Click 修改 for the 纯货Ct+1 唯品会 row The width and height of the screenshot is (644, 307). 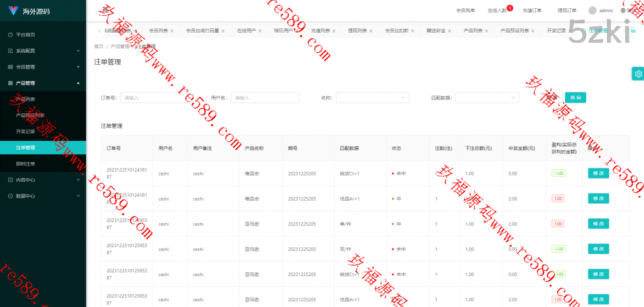click(x=597, y=173)
